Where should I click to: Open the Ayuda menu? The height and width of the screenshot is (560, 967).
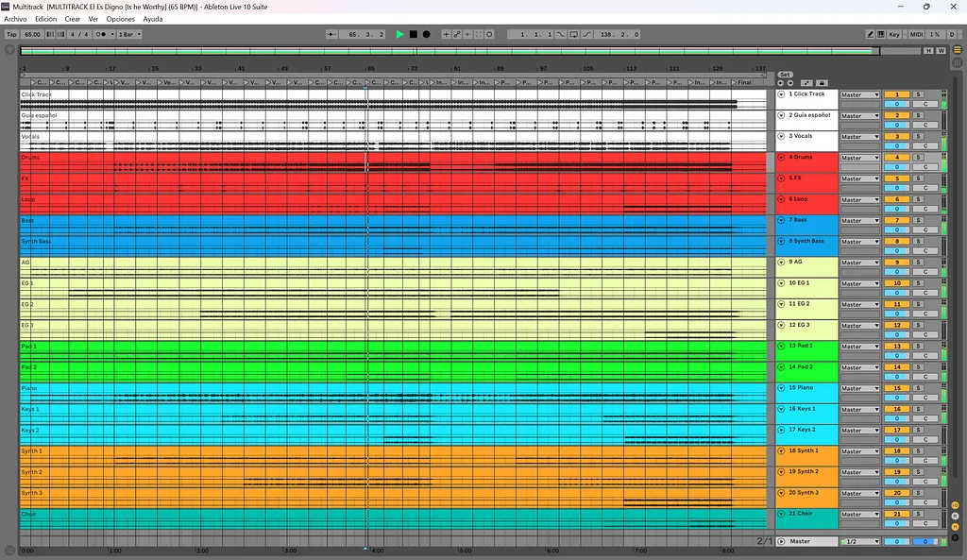pos(153,19)
